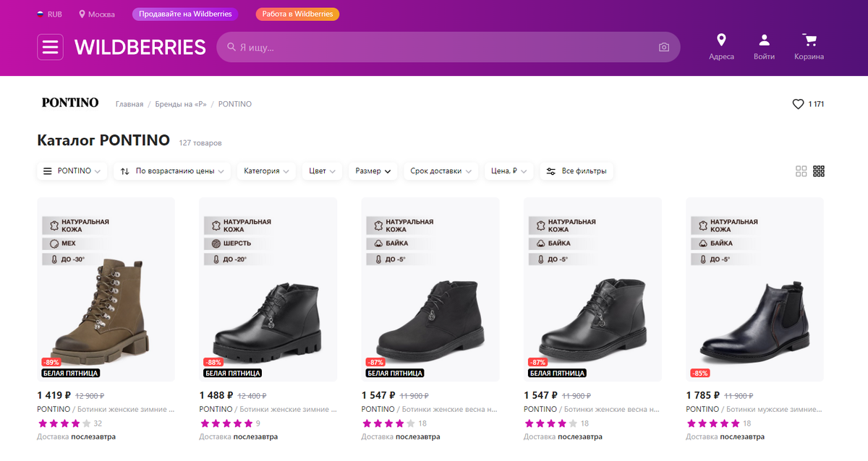Open the 1 785 ₽ men's chelsea boot image

tap(754, 289)
